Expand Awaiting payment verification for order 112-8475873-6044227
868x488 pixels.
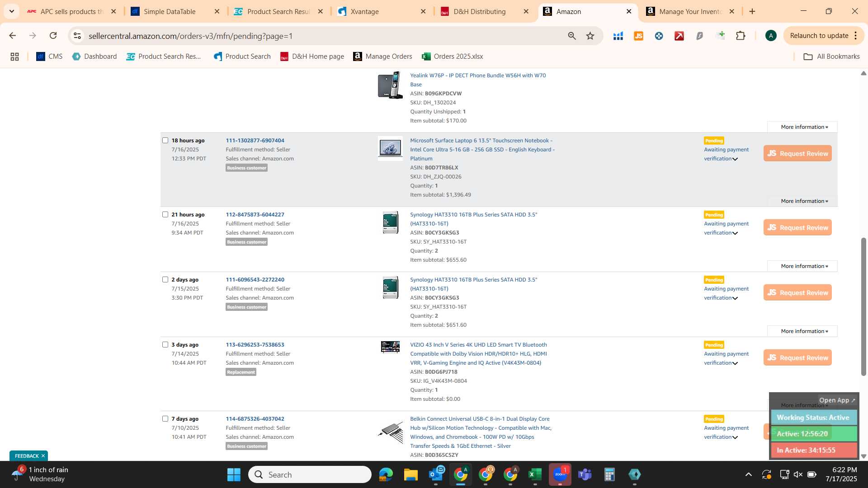735,233
